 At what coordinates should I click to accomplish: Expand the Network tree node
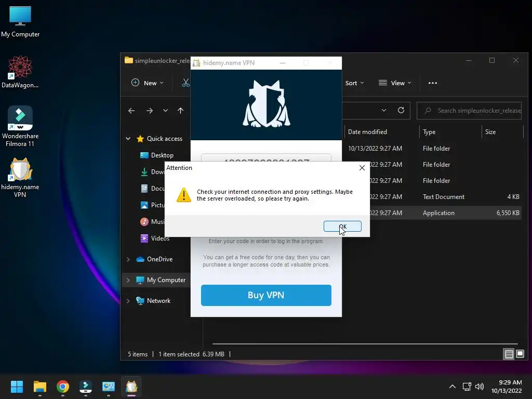[x=128, y=301]
